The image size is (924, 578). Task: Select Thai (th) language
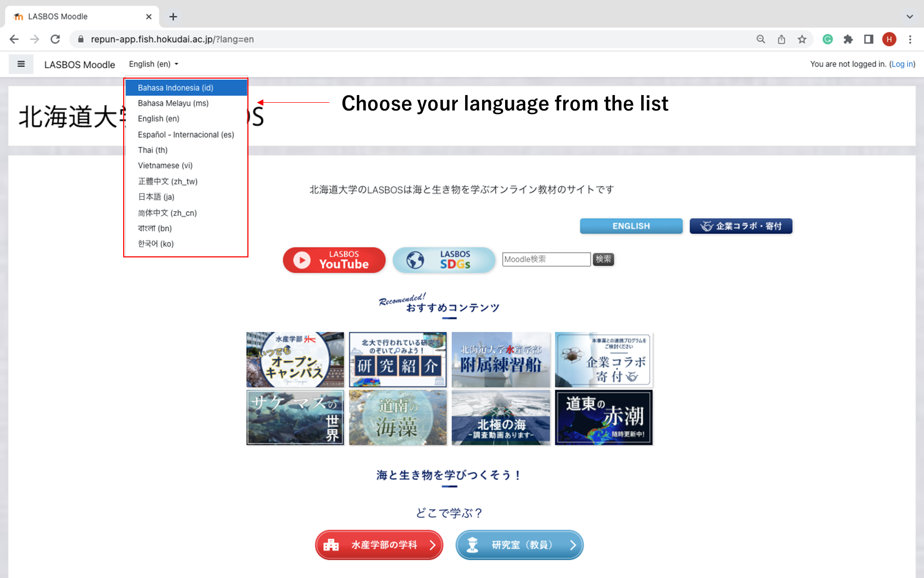point(186,150)
